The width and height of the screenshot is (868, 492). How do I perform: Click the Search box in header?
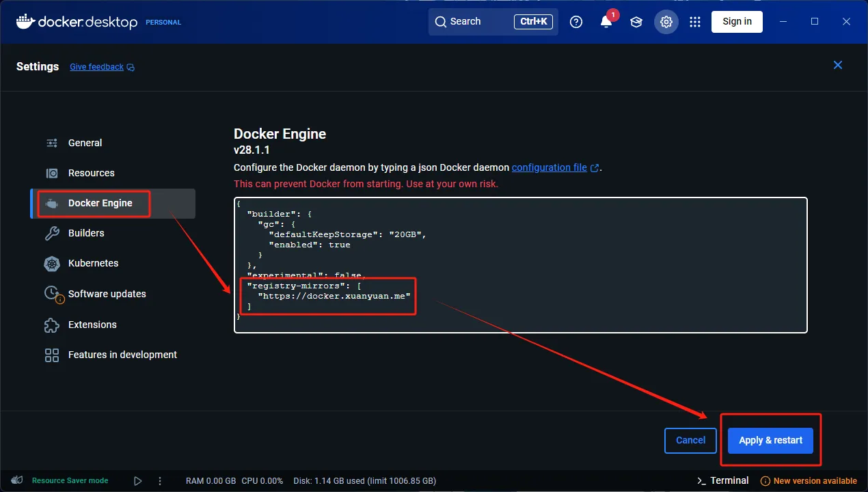(493, 22)
